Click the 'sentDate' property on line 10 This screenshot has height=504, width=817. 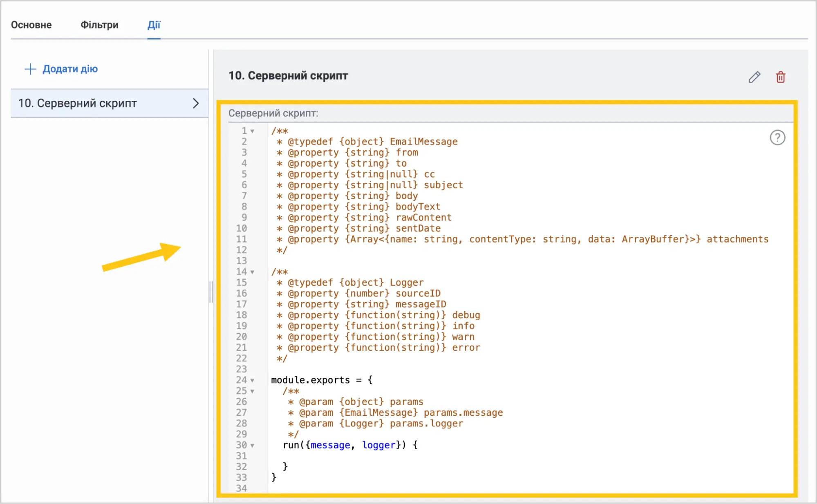pyautogui.click(x=418, y=228)
